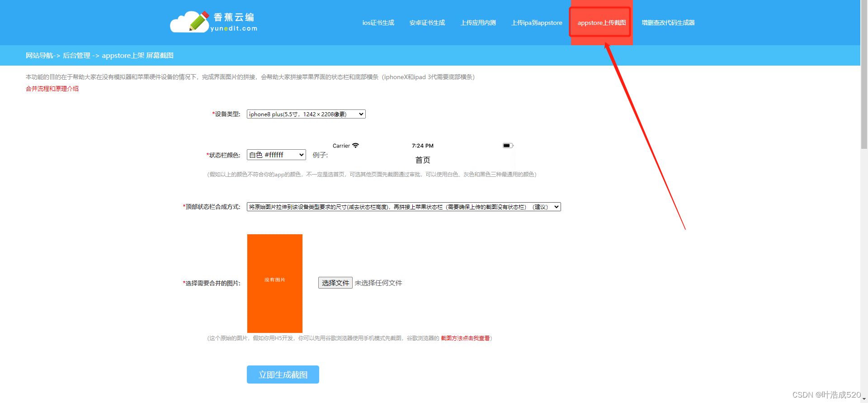
Task: Open 上传ipa到appstore menu item
Action: 537,23
